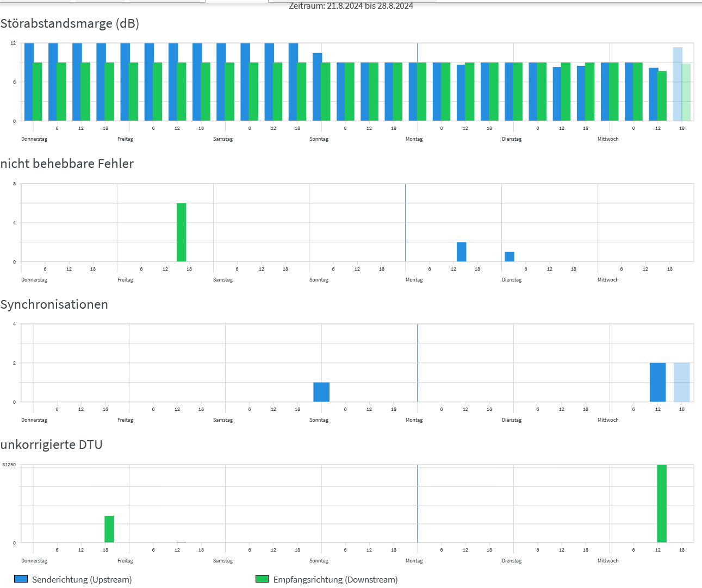Select the faded light blue bar in Störabstandsmarge
The height and width of the screenshot is (588, 702).
678,84
